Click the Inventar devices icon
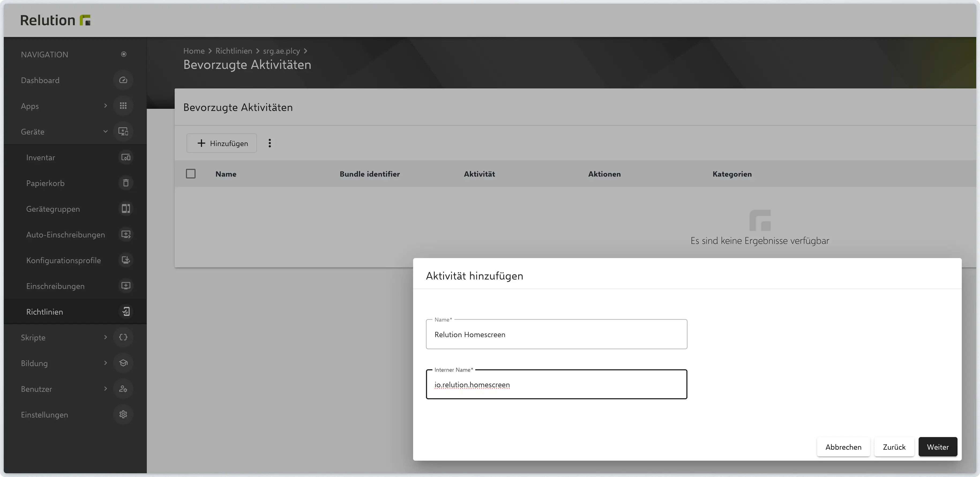The width and height of the screenshot is (980, 477). click(126, 157)
